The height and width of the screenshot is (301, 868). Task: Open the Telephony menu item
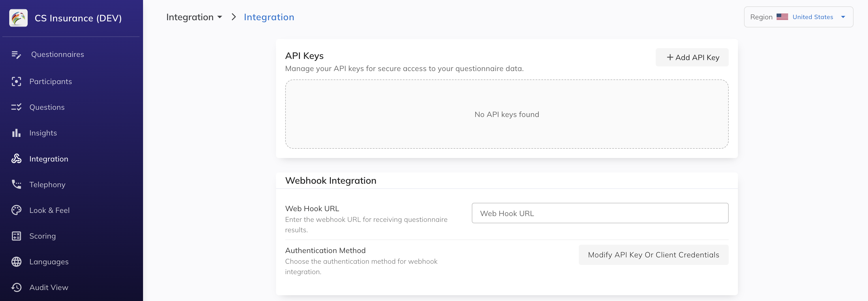(x=47, y=185)
